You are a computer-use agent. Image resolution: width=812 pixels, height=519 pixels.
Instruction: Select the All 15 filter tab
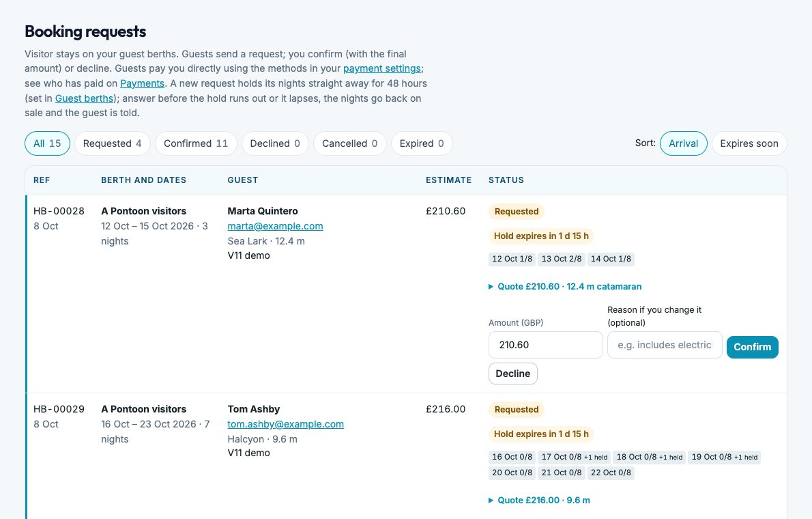tap(47, 143)
